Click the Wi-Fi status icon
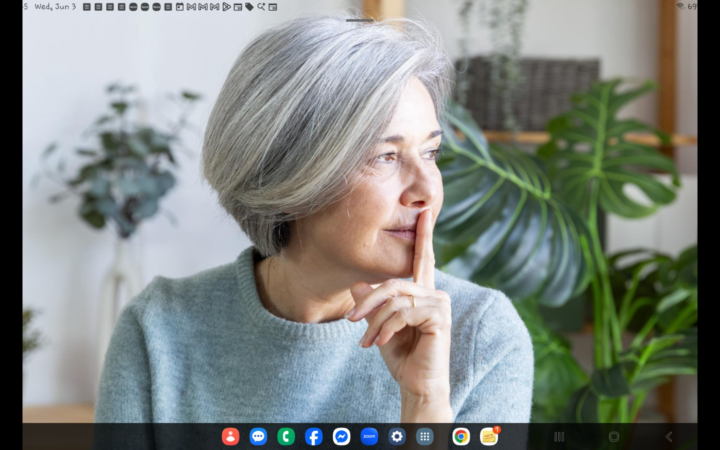The image size is (720, 450). point(681,6)
